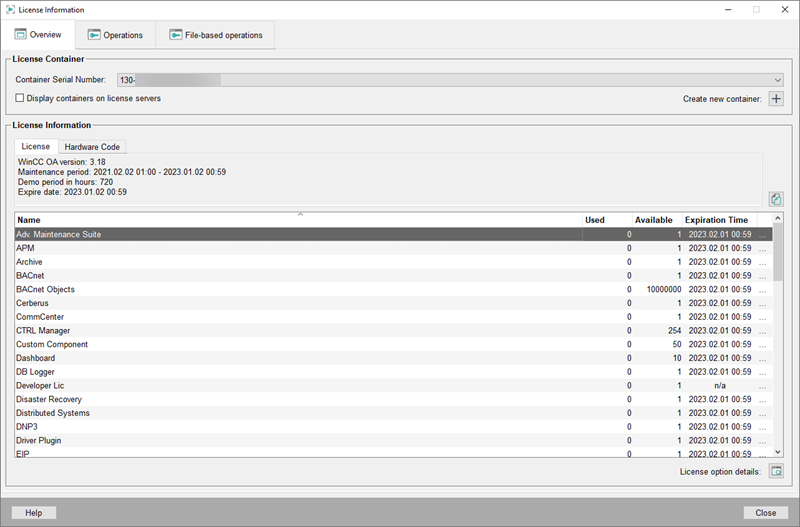800x527 pixels.
Task: Select Adv. Maintenance Suite row
Action: [393, 235]
